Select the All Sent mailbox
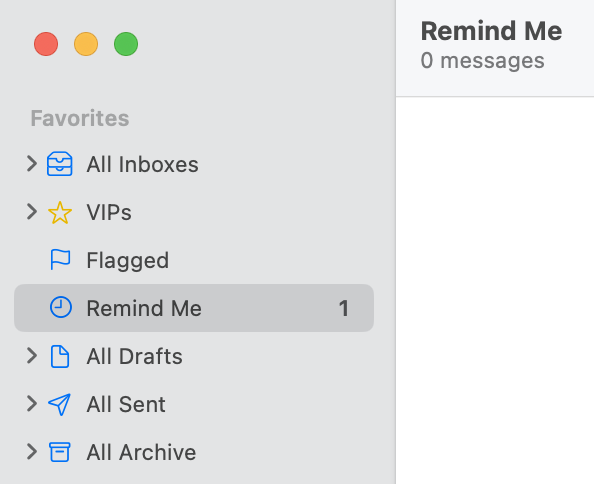 pyautogui.click(x=194, y=404)
